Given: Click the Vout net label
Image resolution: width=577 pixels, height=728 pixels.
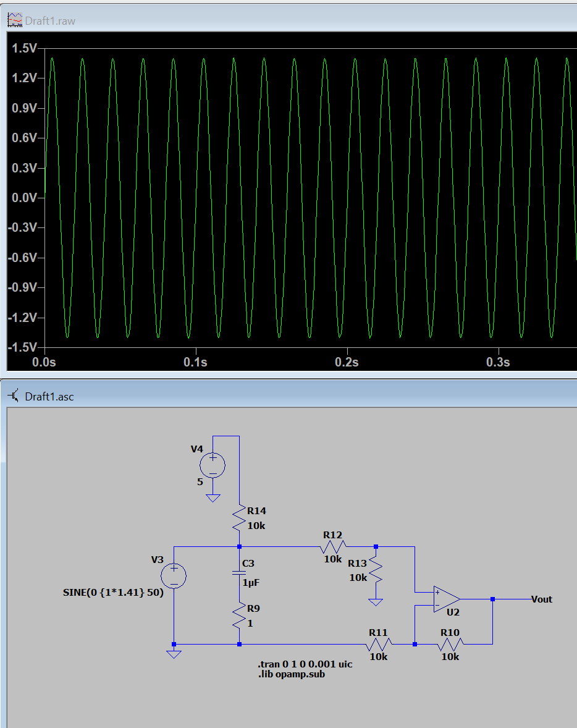Looking at the screenshot, I should point(542,599).
